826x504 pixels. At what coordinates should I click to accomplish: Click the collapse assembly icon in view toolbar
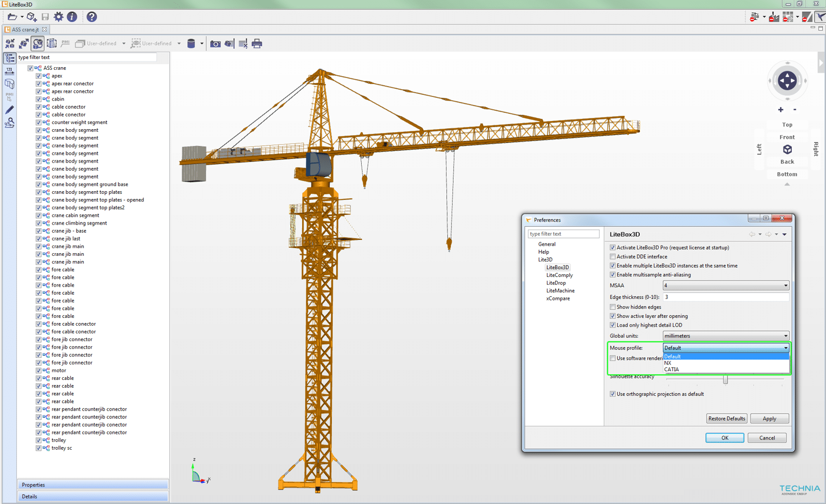click(10, 44)
